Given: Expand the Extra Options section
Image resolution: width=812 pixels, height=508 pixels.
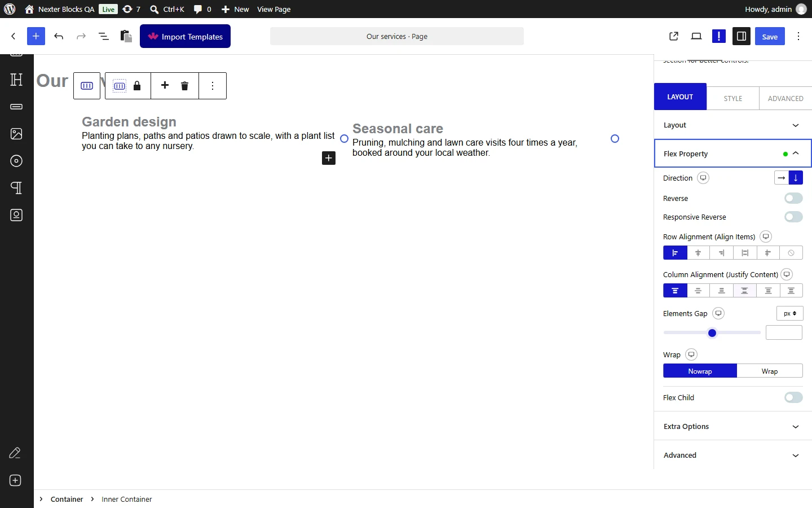Looking at the screenshot, I should [x=733, y=427].
